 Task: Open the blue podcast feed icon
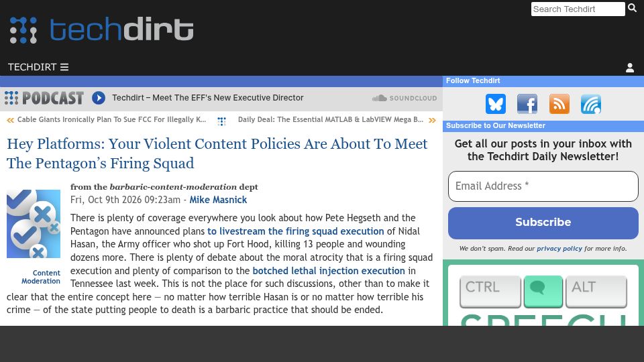click(591, 104)
